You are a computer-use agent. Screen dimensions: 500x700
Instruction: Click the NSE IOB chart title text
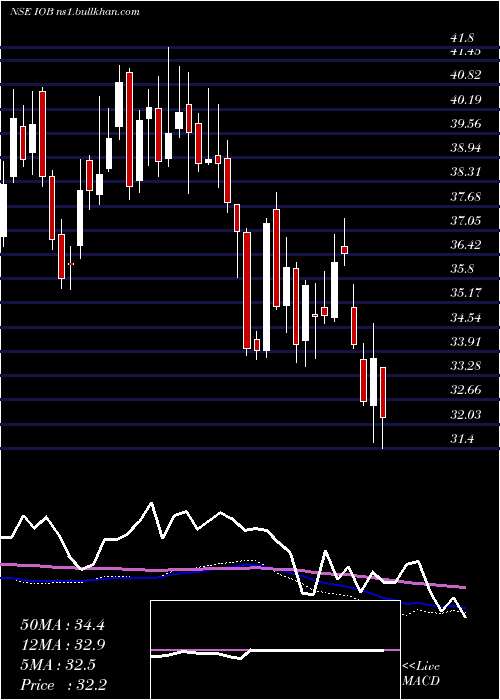click(74, 12)
